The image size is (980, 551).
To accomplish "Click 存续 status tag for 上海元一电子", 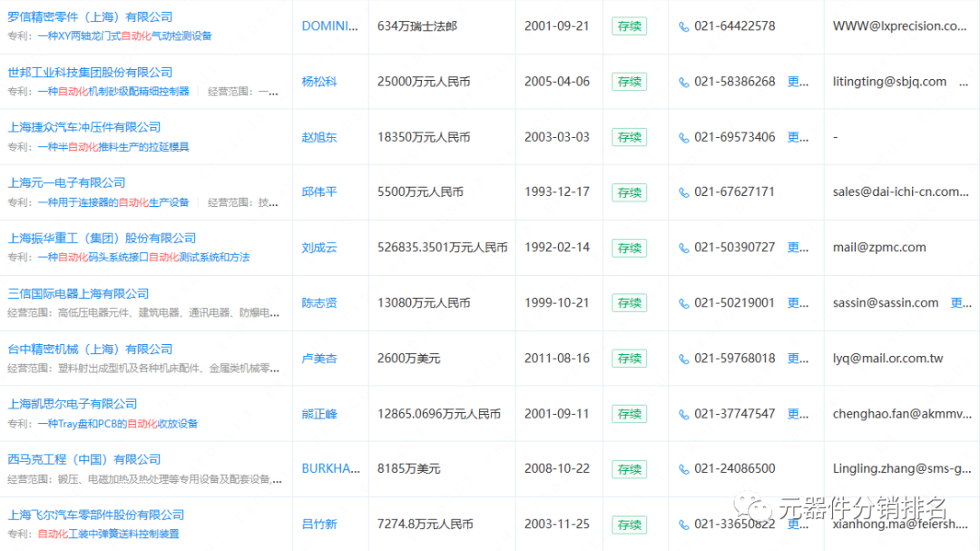I will click(x=630, y=192).
